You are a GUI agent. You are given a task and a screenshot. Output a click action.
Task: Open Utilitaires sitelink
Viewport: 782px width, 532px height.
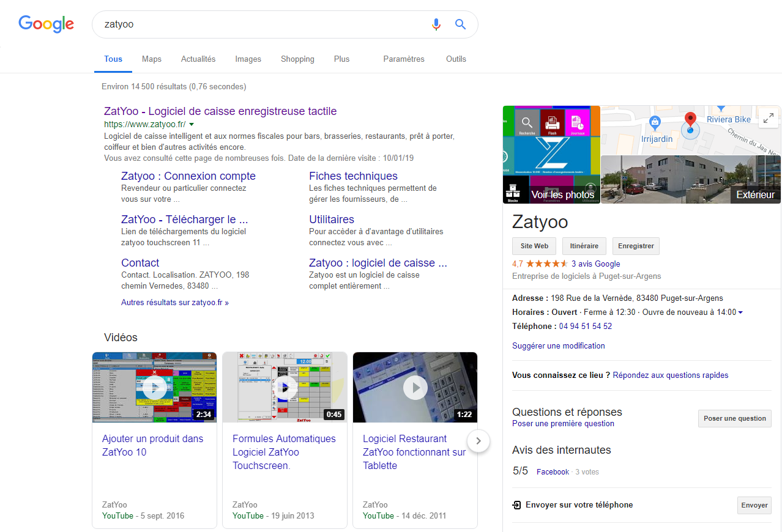click(332, 220)
